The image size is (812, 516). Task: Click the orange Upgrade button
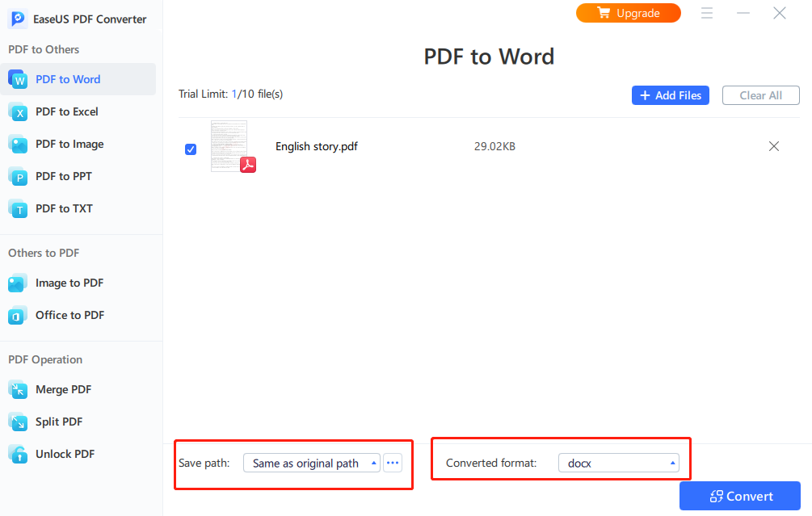pos(629,13)
